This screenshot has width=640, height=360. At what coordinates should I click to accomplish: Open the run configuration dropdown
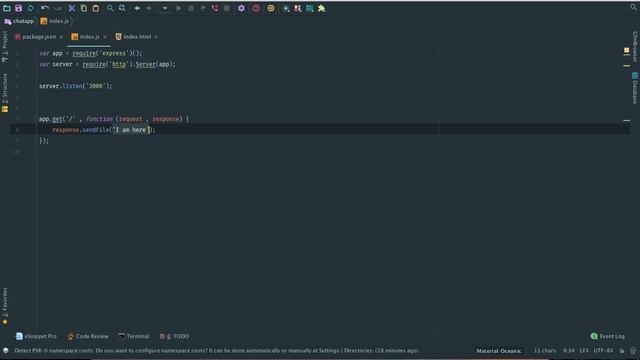pos(165,8)
